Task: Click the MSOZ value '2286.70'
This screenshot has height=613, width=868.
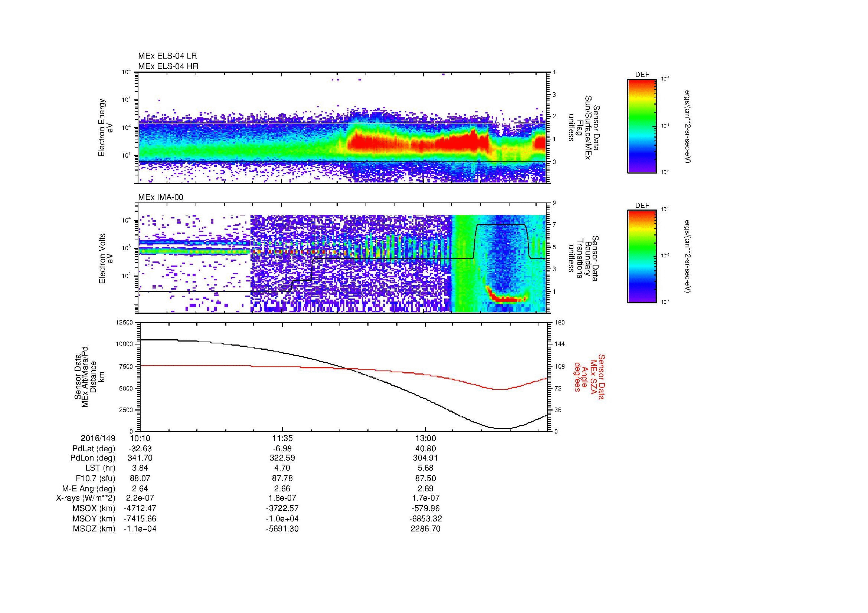Action: [x=426, y=529]
